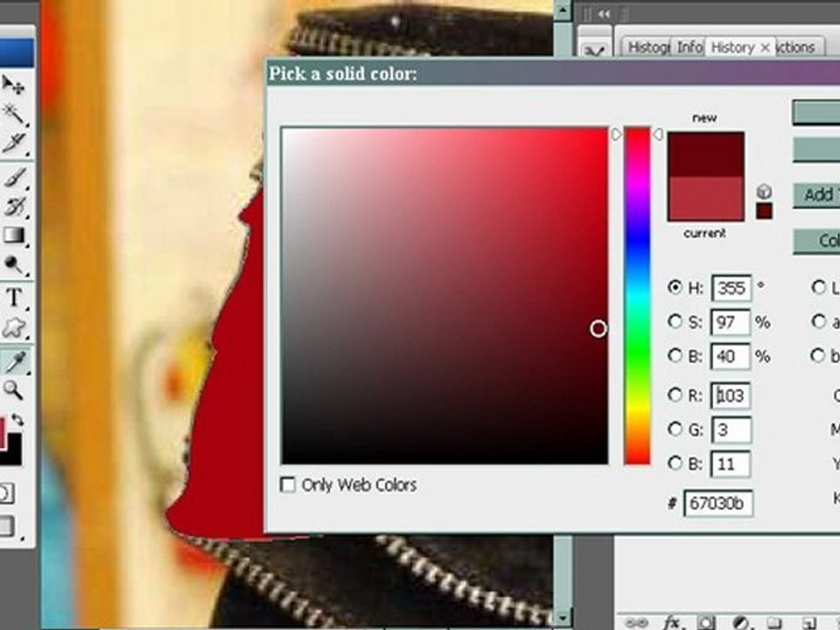Click the blue value field showing 11
840x630 pixels.
[730, 464]
